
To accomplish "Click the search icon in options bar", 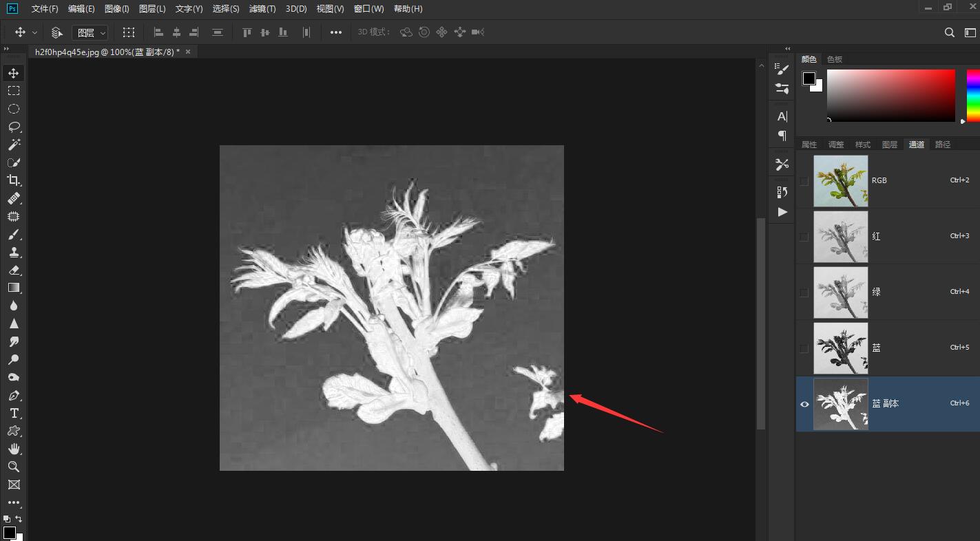I will 950,32.
